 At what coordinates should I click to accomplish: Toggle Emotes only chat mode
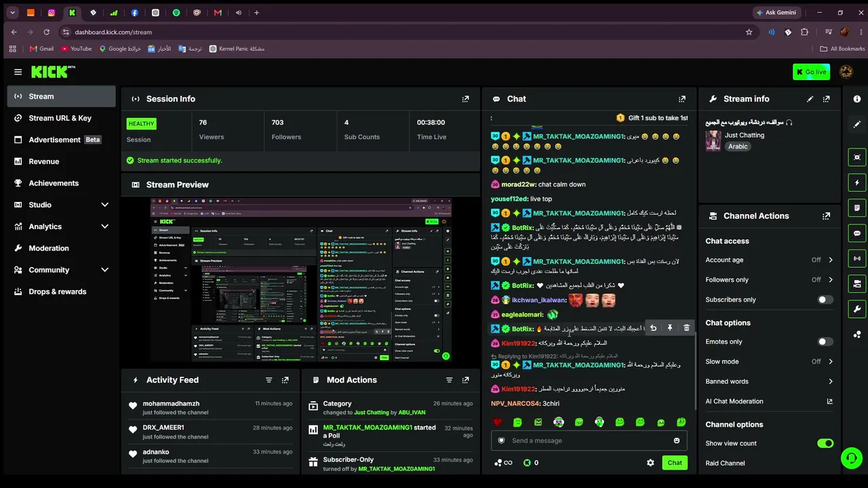825,342
